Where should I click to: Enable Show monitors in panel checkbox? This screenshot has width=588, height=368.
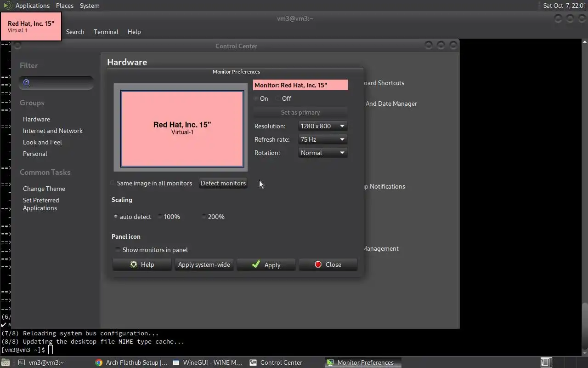(118, 250)
